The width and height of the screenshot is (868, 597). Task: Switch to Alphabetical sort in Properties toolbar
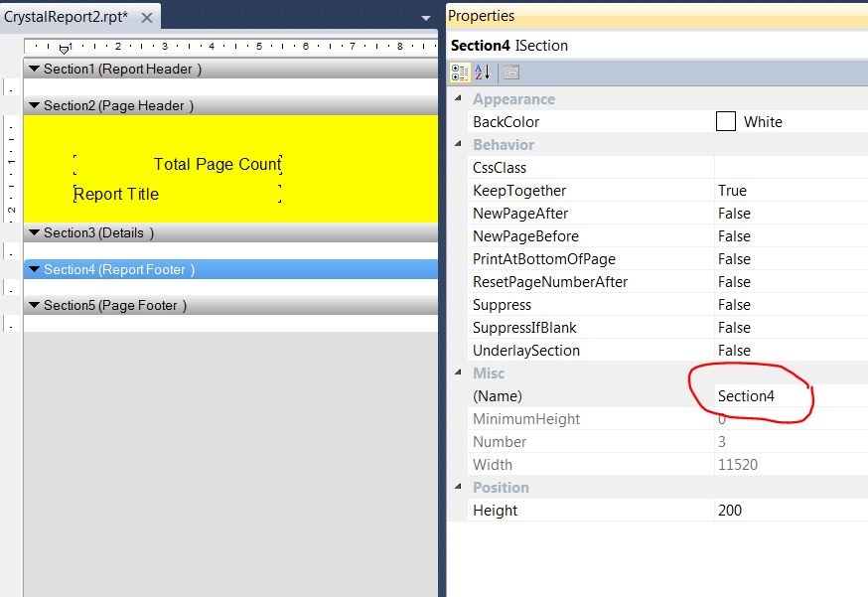483,73
